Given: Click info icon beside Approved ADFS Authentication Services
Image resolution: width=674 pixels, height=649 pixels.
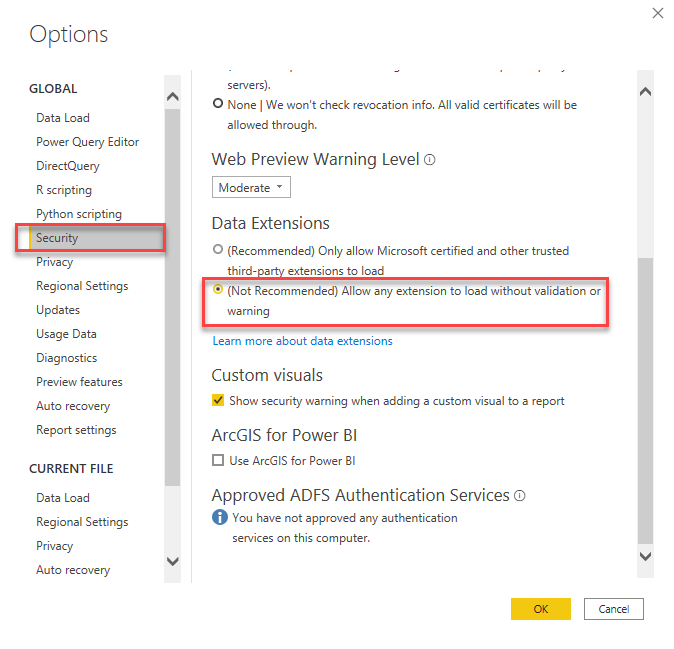Looking at the screenshot, I should pyautogui.click(x=520, y=496).
